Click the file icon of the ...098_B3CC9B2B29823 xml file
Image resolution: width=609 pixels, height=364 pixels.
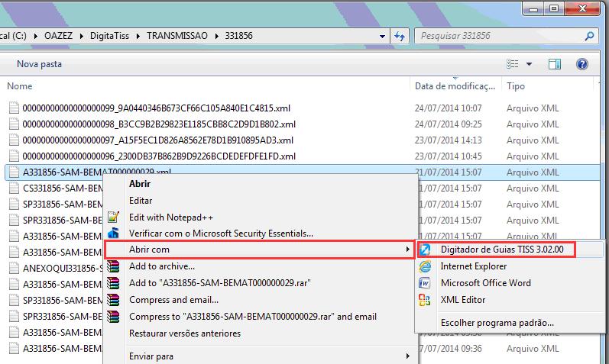pyautogui.click(x=14, y=124)
